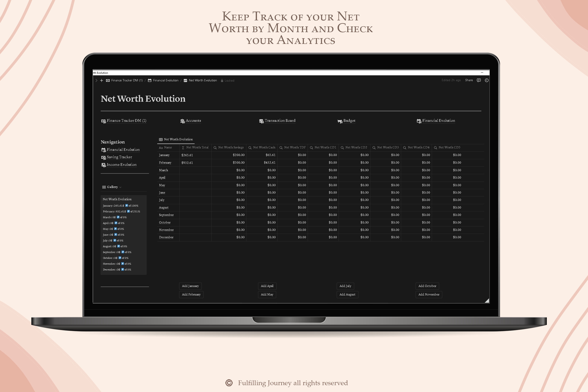Click the Add January button
Viewport: 588px width, 392px height.
190,286
